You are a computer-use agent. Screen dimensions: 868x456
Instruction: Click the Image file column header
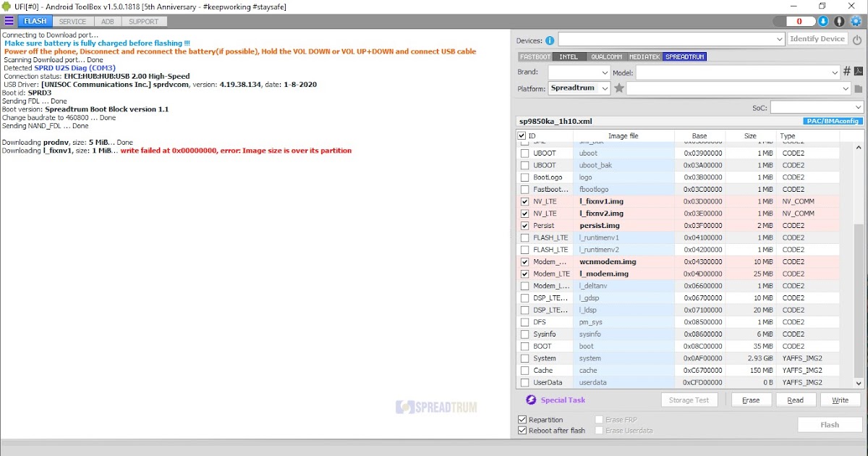[x=624, y=136]
